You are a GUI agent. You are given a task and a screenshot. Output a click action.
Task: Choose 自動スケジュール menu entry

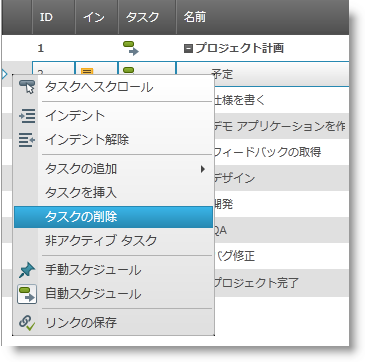[x=113, y=294]
